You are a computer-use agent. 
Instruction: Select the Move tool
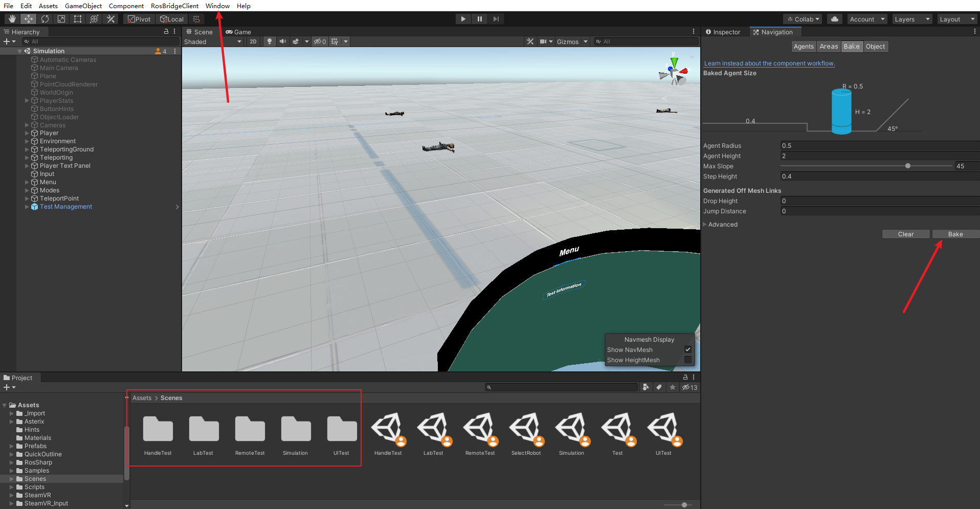29,19
